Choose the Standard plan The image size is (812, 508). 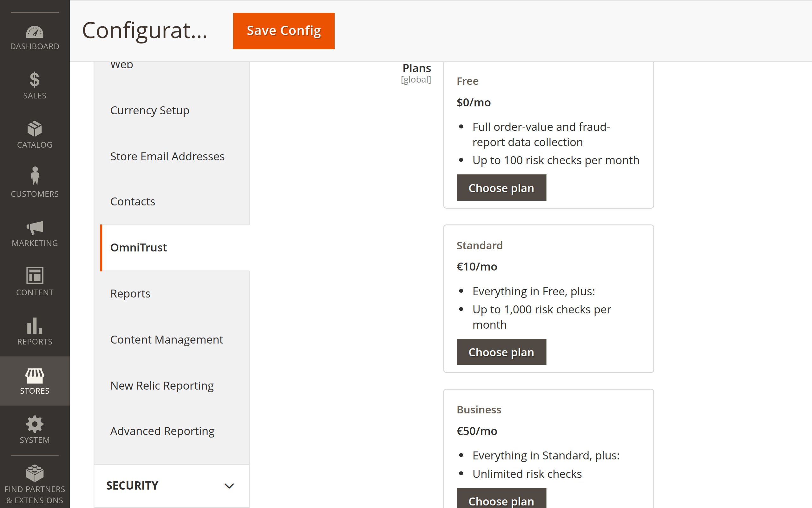click(x=501, y=352)
